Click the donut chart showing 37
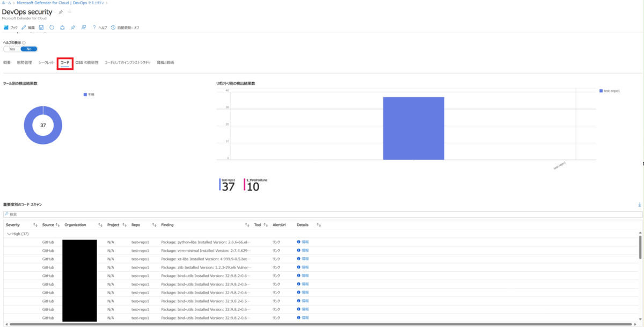 click(43, 125)
